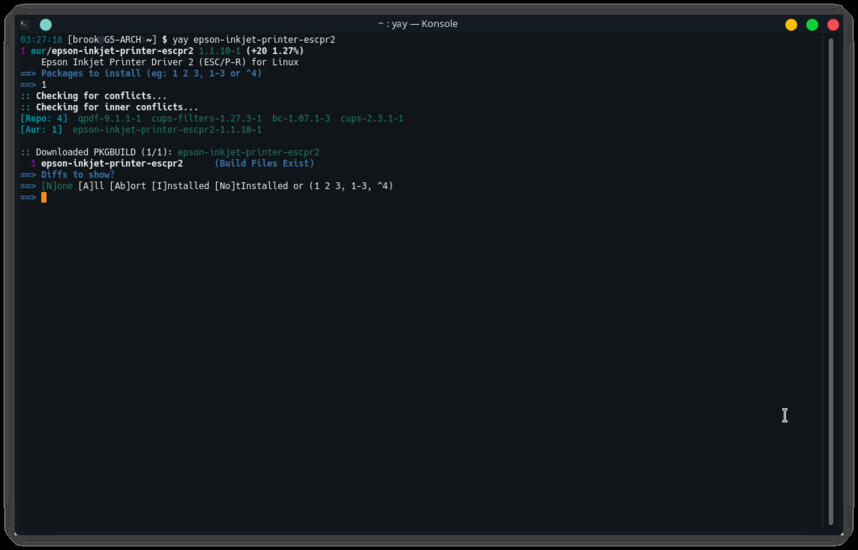Click the 'Epson Inkjet Printer Driver 2' description
This screenshot has height=550, width=858.
(170, 62)
